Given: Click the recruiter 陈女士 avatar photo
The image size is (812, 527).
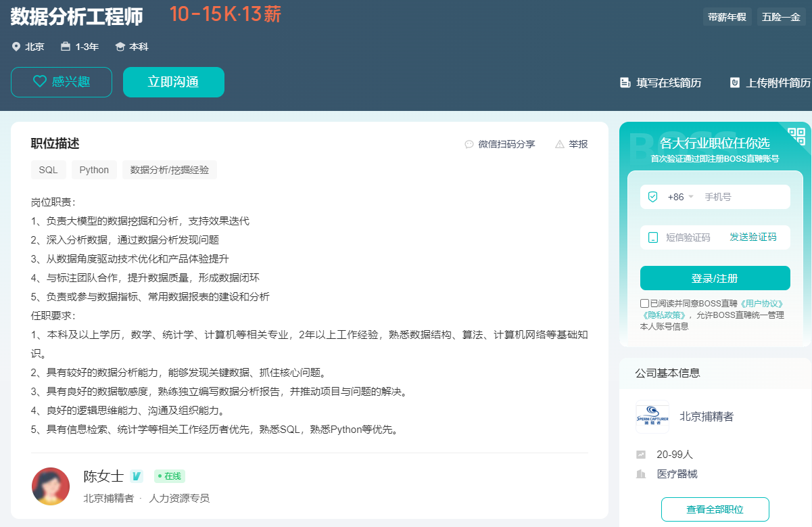Looking at the screenshot, I should [x=51, y=486].
